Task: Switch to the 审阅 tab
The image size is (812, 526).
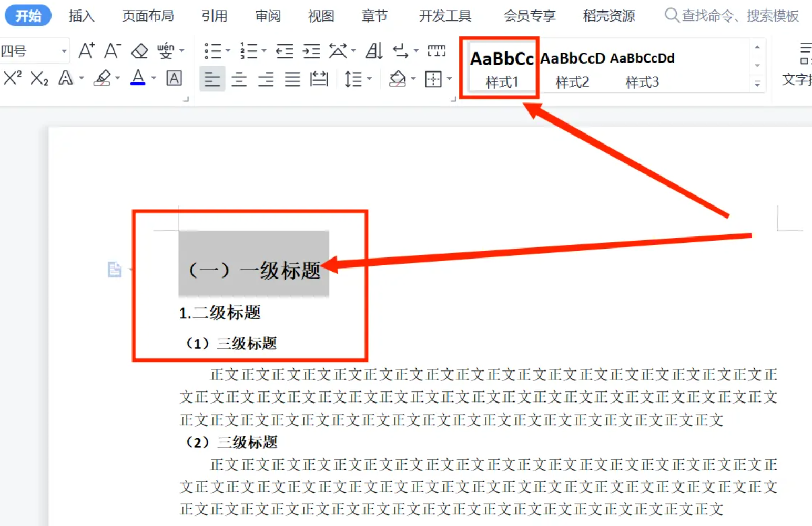Action: [268, 16]
